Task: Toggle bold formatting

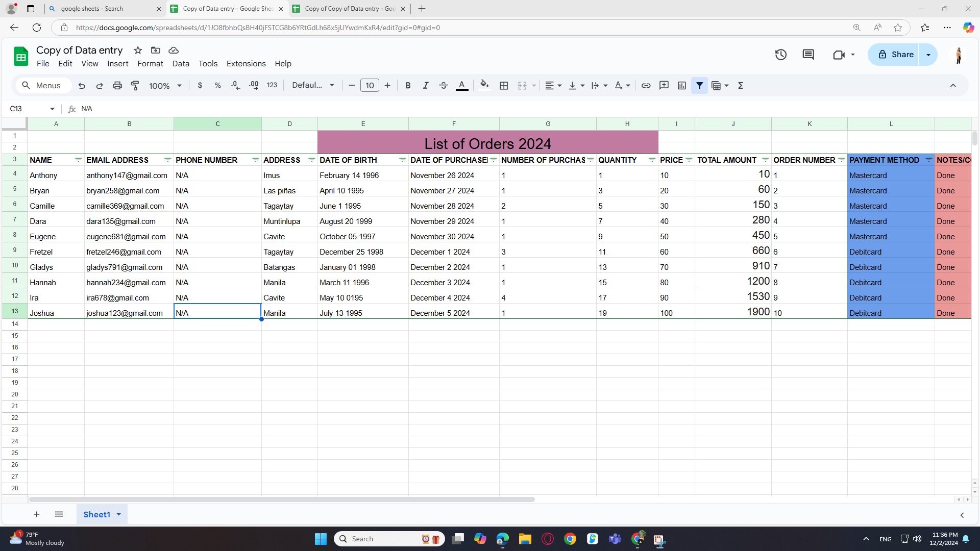Action: pyautogui.click(x=407, y=86)
